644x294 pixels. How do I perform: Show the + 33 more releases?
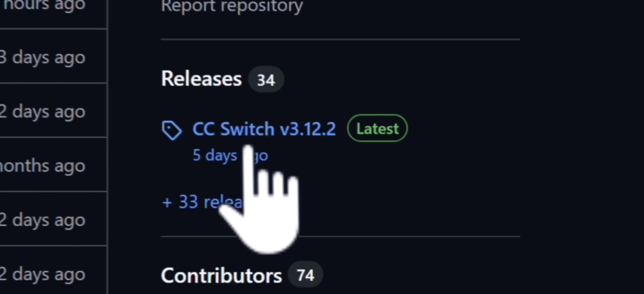pos(202,202)
